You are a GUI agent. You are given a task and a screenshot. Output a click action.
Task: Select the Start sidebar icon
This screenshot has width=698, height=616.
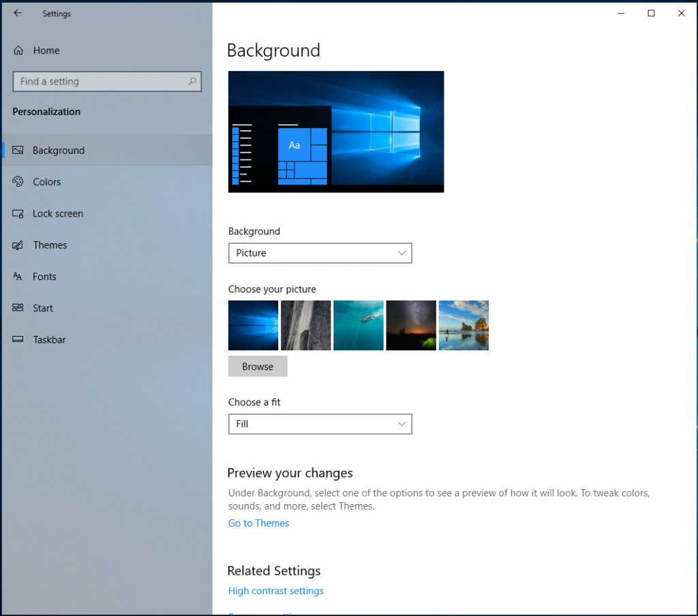18,308
